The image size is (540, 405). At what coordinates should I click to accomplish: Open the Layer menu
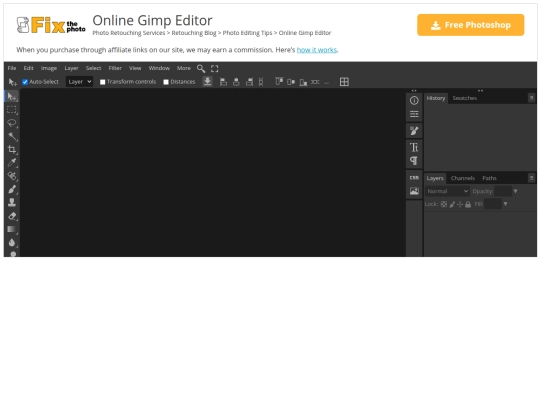71,68
